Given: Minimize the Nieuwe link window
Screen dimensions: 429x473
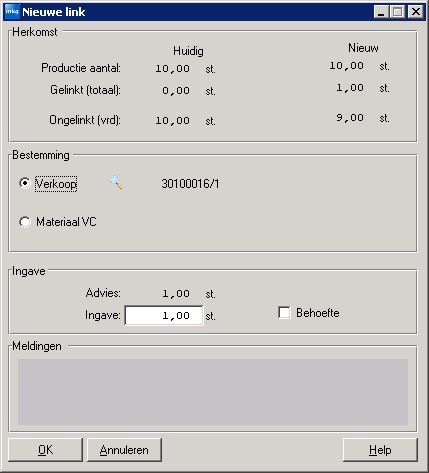Looking at the screenshot, I should pos(381,12).
